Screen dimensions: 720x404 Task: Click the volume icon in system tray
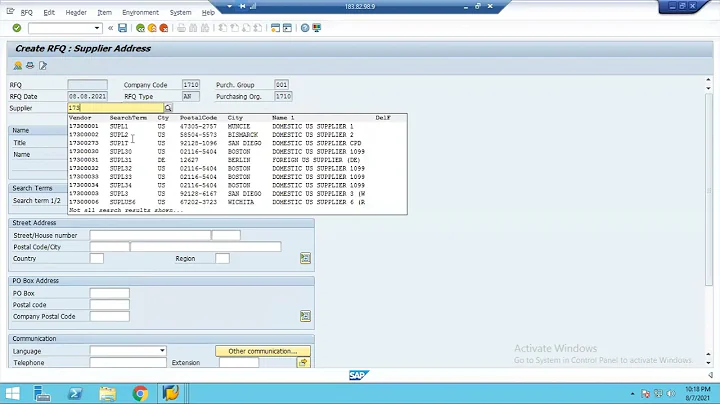(671, 393)
